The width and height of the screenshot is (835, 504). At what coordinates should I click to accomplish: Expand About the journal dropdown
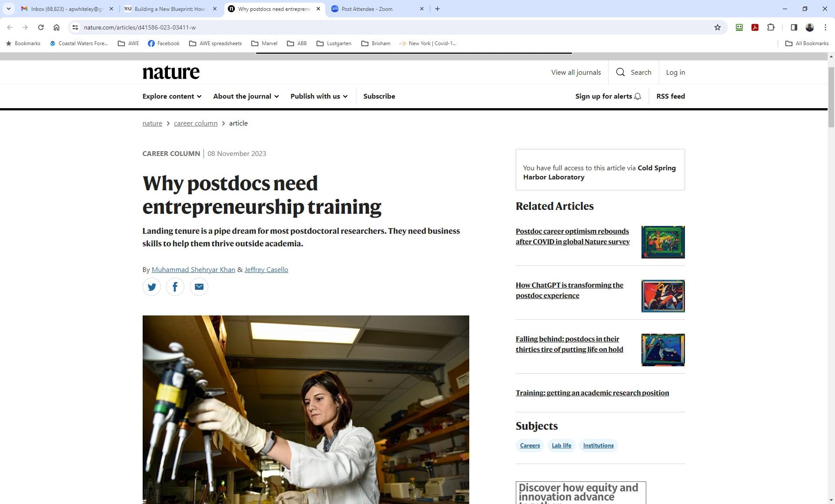(246, 96)
